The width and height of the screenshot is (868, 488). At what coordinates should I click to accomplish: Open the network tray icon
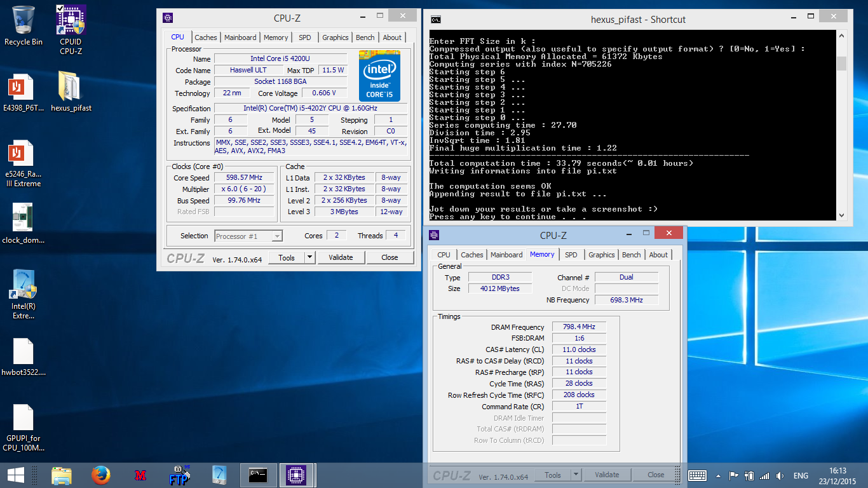click(764, 475)
